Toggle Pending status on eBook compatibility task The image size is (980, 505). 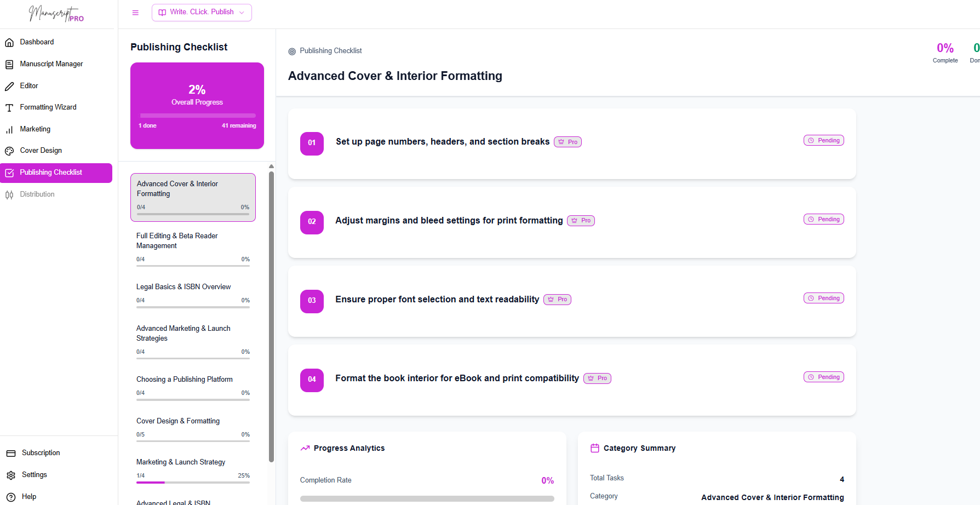823,376
